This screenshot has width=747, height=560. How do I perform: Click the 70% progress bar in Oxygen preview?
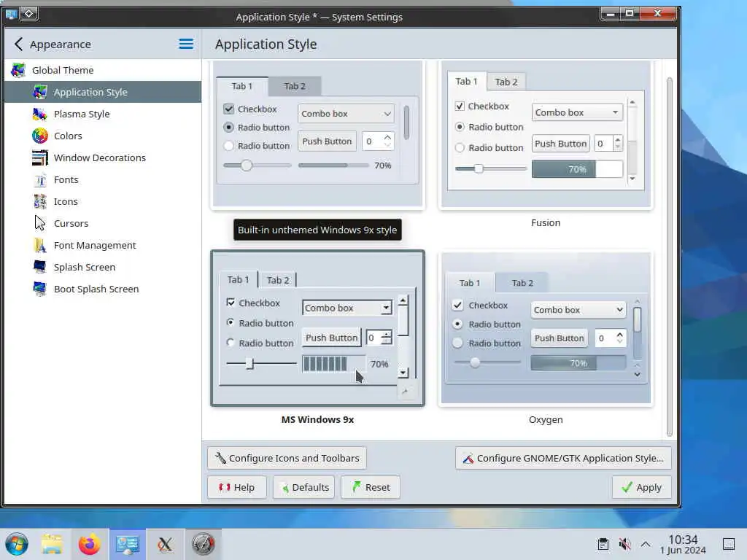click(578, 363)
